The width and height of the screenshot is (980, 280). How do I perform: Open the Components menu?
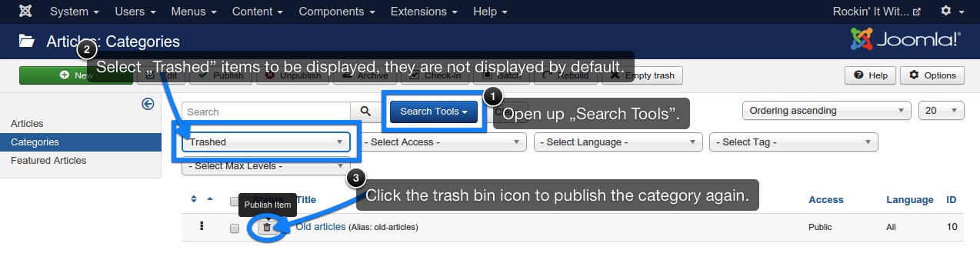point(336,12)
